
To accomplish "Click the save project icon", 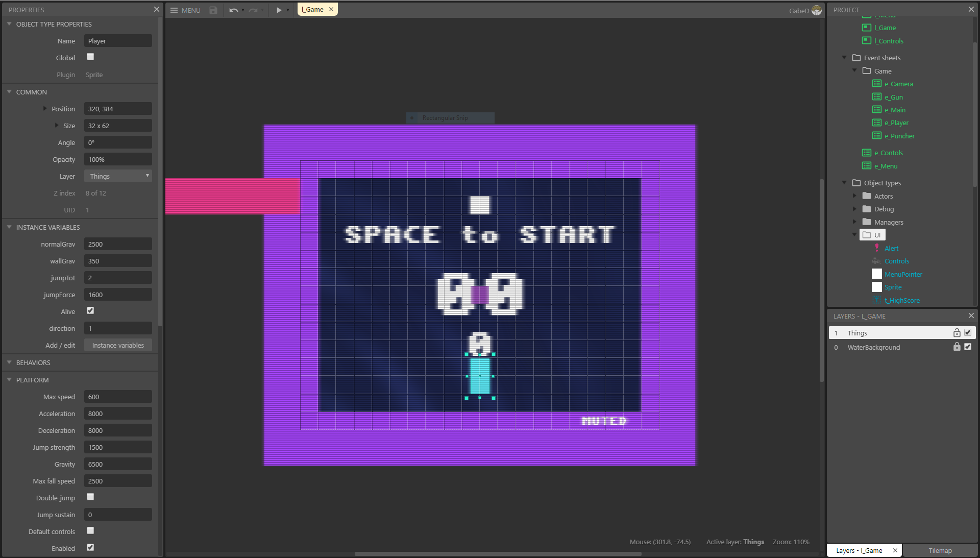I will point(213,10).
